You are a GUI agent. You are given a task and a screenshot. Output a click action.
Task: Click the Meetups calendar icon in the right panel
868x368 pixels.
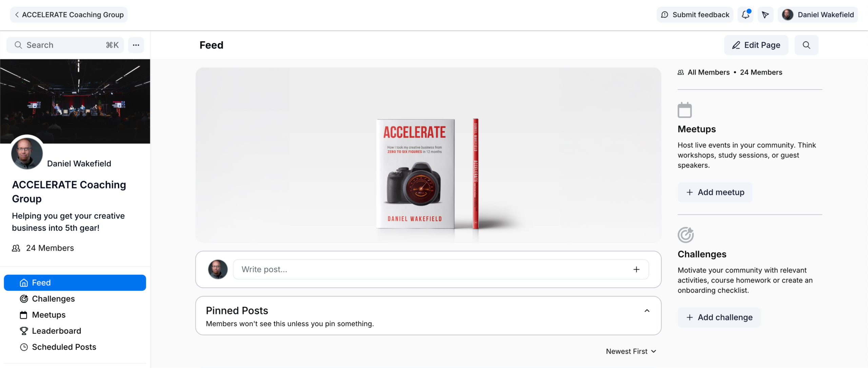click(685, 110)
